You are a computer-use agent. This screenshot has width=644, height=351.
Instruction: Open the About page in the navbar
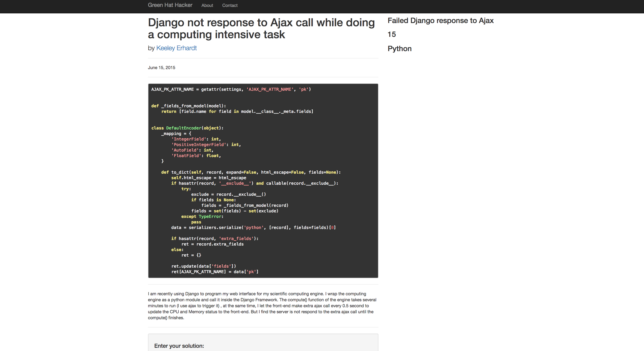[x=207, y=5]
